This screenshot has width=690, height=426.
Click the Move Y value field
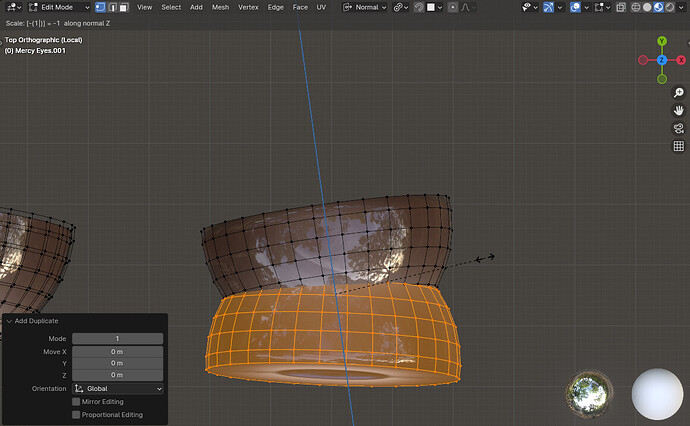(x=117, y=363)
